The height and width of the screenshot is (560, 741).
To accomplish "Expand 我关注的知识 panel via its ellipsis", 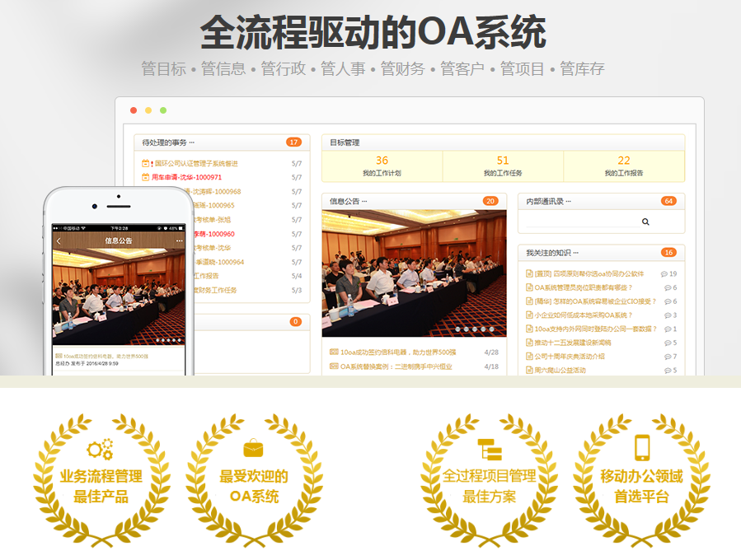I will click(x=577, y=252).
